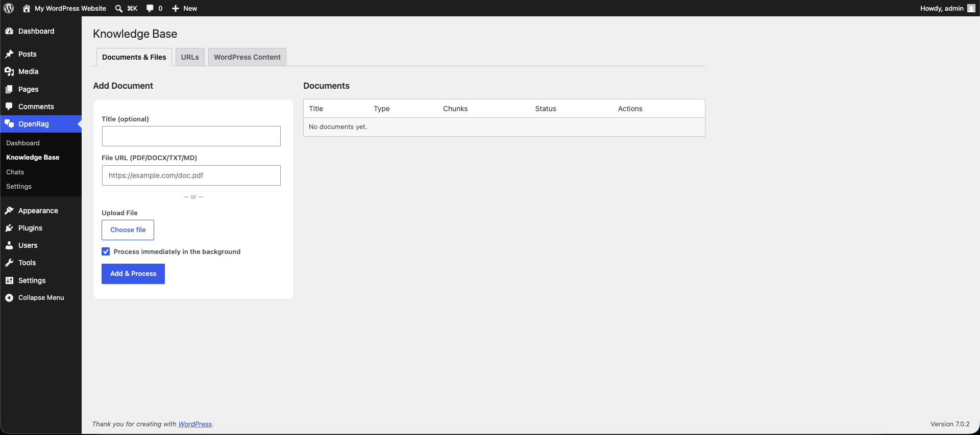Open the Users menu label
Viewport: 980px width, 435px height.
28,245
